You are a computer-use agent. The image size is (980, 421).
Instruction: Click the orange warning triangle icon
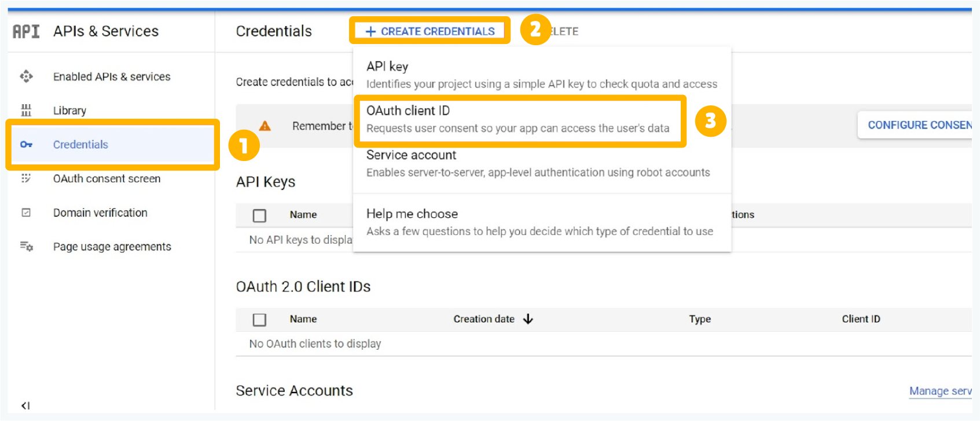point(265,125)
